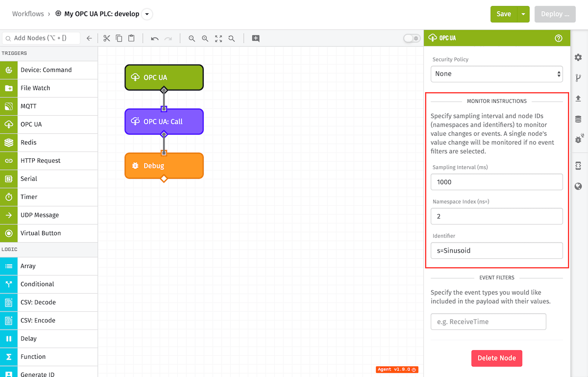Pick the OPC UA trigger in palette
588x377 pixels.
coord(49,125)
